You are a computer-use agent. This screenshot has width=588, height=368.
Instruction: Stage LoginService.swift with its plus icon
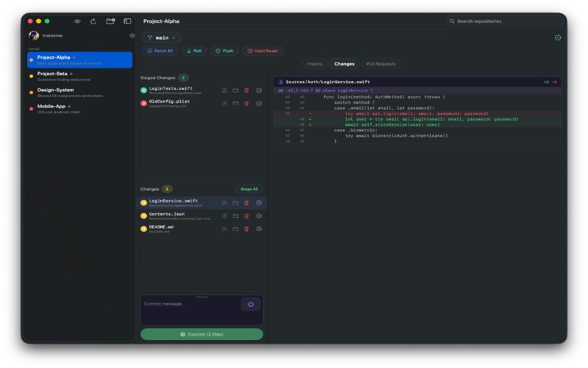259,203
